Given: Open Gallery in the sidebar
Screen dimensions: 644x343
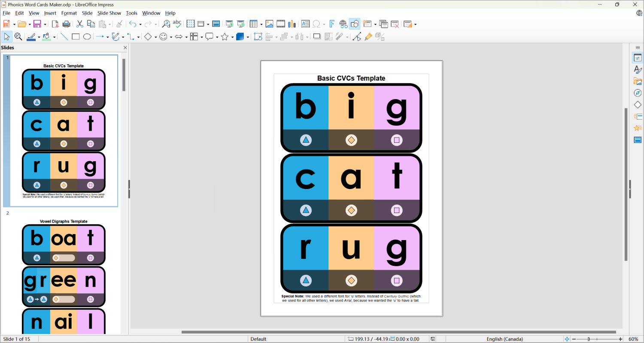Looking at the screenshot, I should click(x=638, y=81).
